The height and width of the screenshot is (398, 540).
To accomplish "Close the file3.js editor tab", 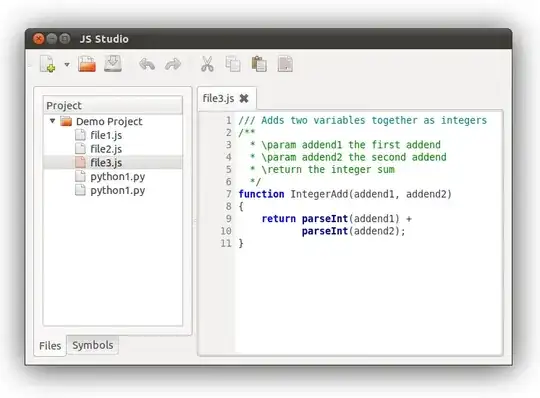I will pyautogui.click(x=244, y=98).
